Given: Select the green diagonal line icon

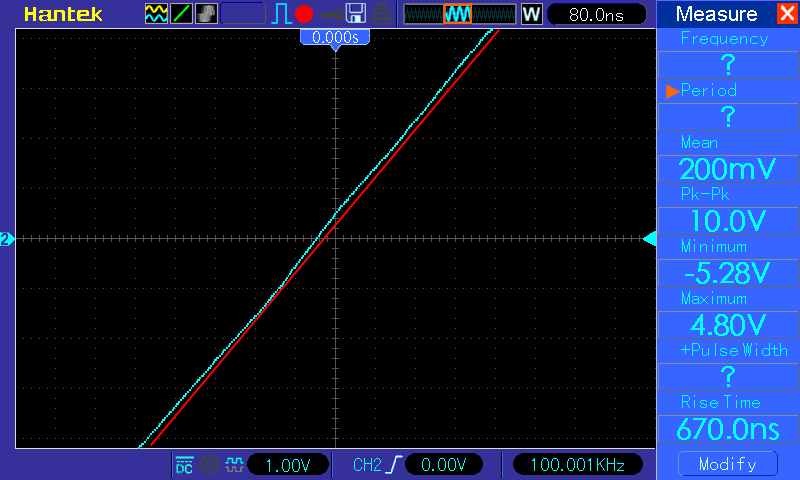Looking at the screenshot, I should (x=181, y=14).
